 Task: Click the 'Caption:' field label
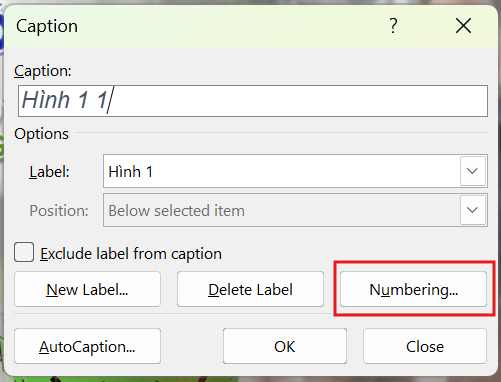pos(43,71)
